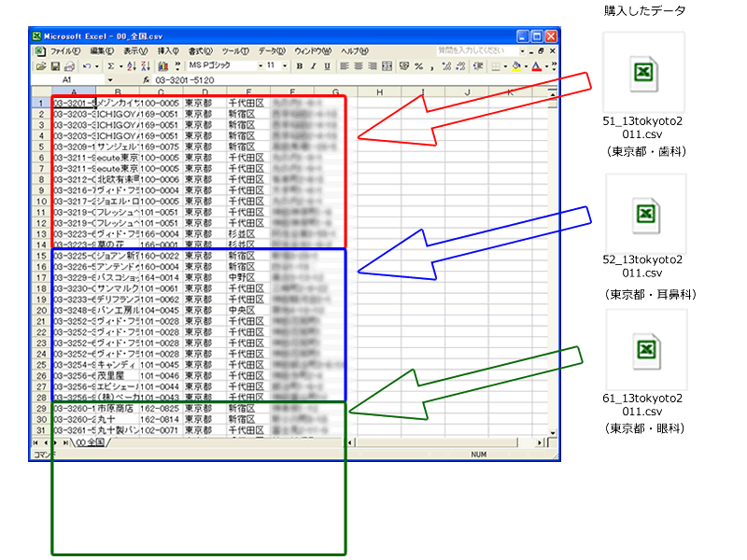Toggle Bold formatting
The image size is (747, 560).
[300, 66]
